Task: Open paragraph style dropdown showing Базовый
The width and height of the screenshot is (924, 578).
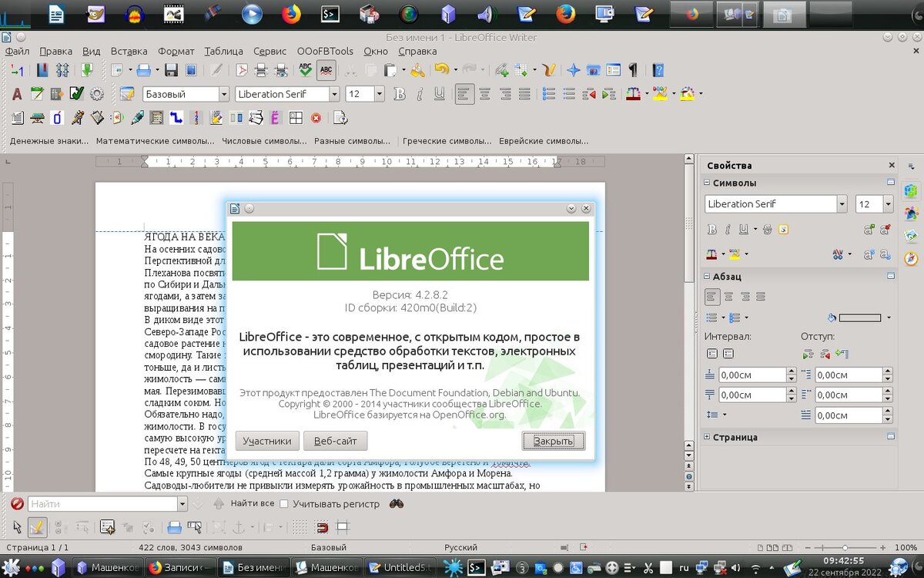Action: pyautogui.click(x=225, y=94)
